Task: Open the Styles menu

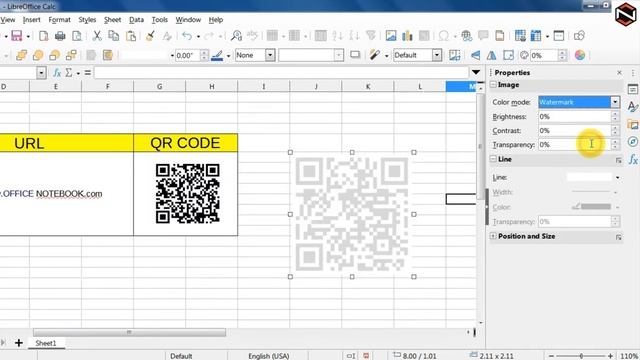Action: coord(87,20)
